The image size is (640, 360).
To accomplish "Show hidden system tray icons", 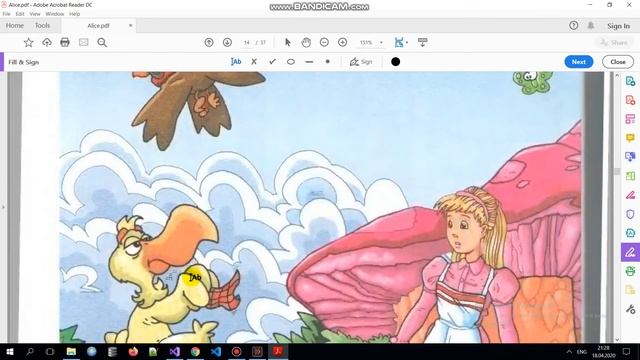I will (569, 351).
